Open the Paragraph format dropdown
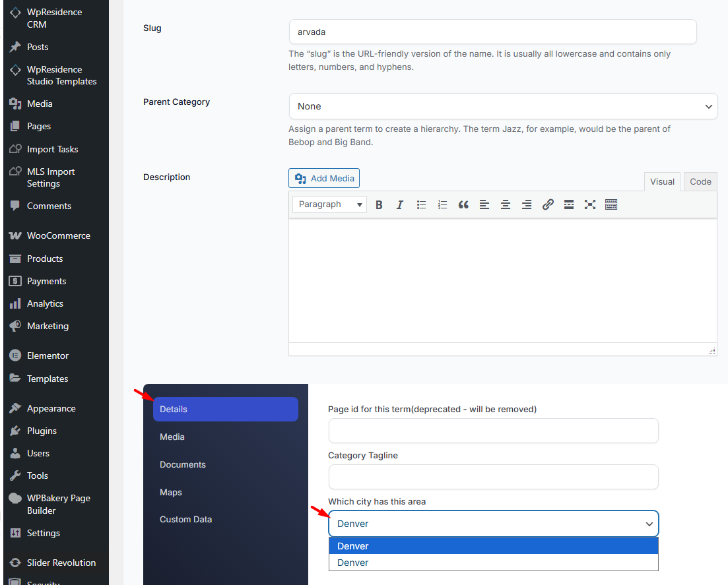The height and width of the screenshot is (585, 728). [x=330, y=204]
